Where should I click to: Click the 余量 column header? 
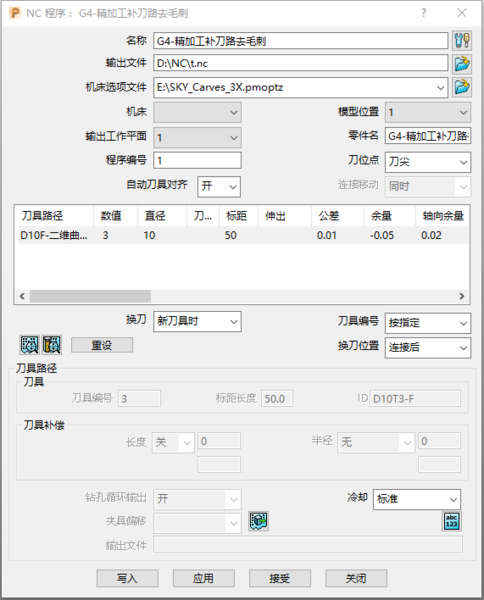(x=389, y=216)
